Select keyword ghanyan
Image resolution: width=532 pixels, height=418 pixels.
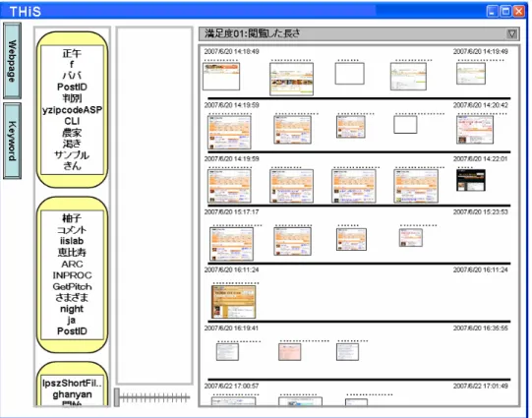pos(72,394)
